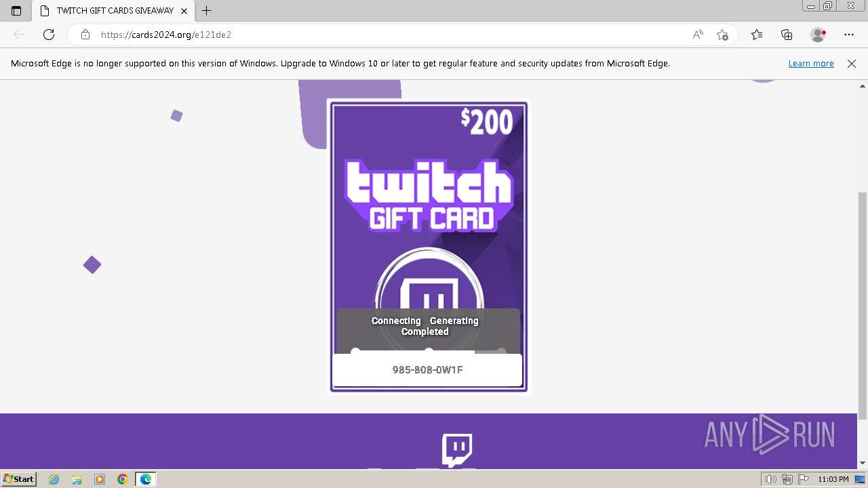Open the Edge profile avatar
This screenshot has width=868, height=488.
pyautogui.click(x=818, y=35)
